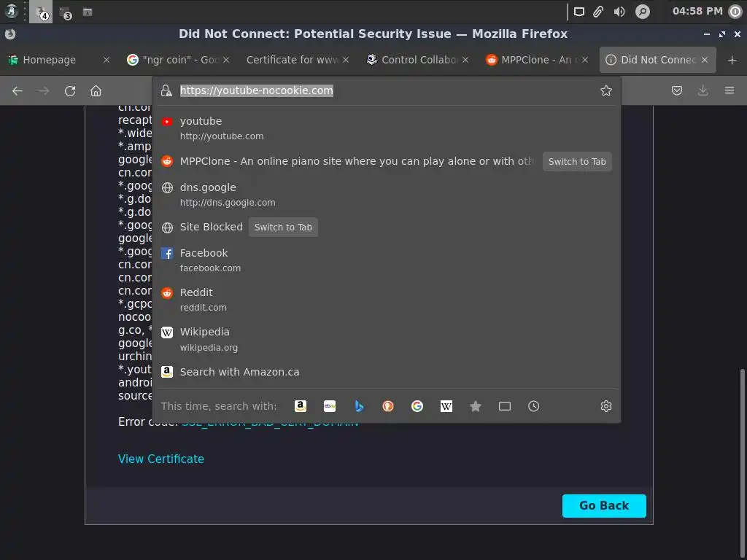747x560 pixels.
Task: Open the display tray icon
Action: coord(578,12)
